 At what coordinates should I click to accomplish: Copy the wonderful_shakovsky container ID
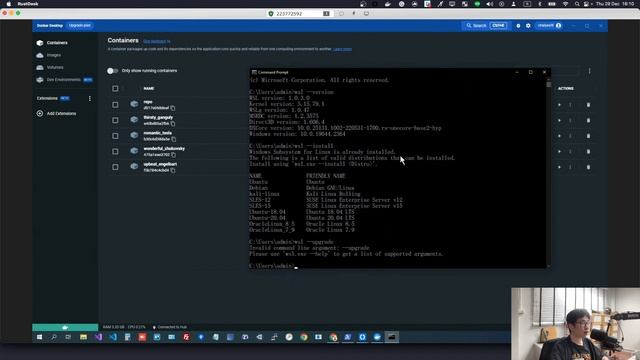point(173,155)
